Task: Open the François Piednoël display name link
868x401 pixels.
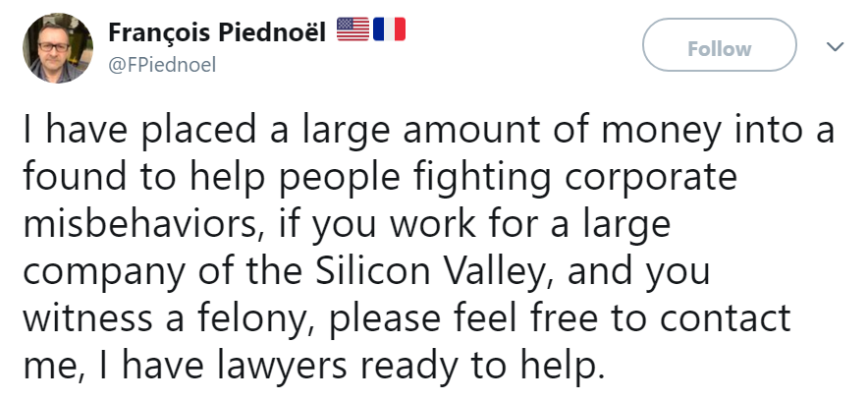Action: tap(217, 32)
